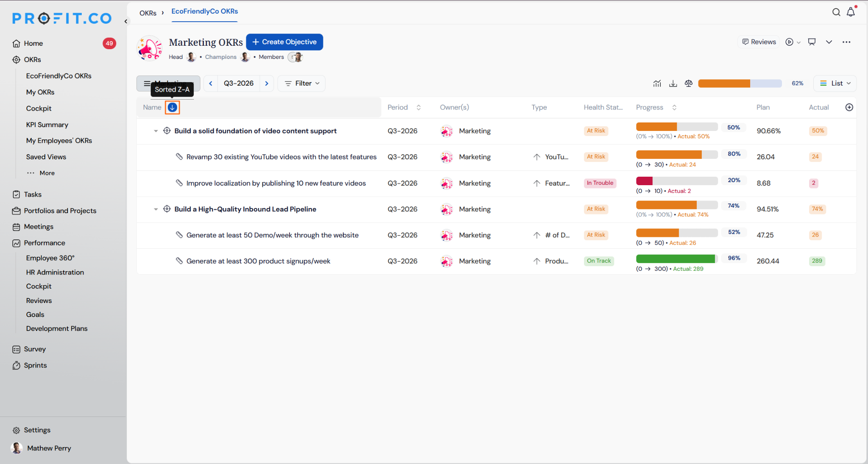This screenshot has width=868, height=464.
Task: Click the balance scale weights icon
Action: tap(689, 83)
